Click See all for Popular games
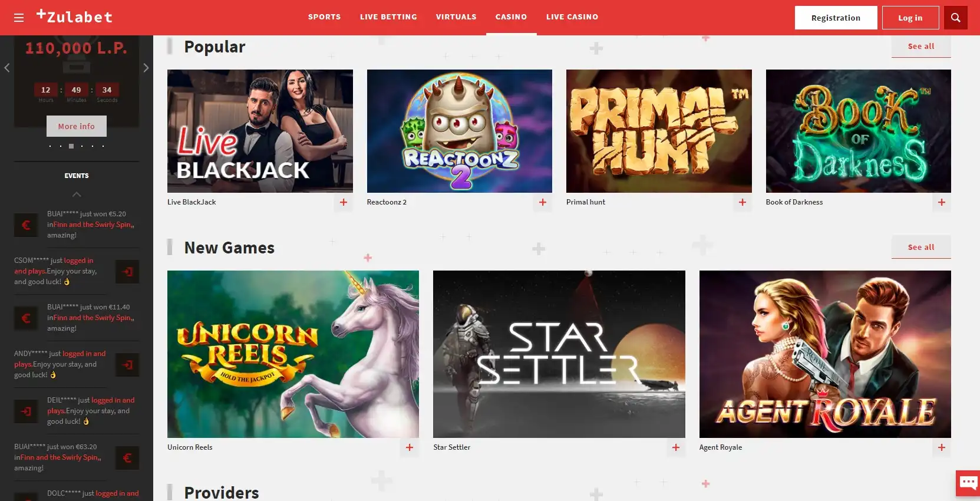Screen dimensions: 980x501 pos(921,47)
